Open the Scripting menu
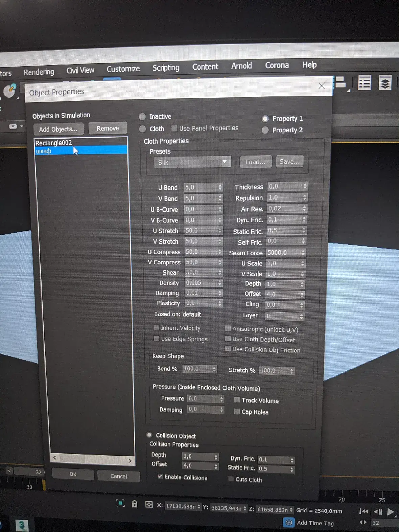The height and width of the screenshot is (532, 399). (x=166, y=68)
